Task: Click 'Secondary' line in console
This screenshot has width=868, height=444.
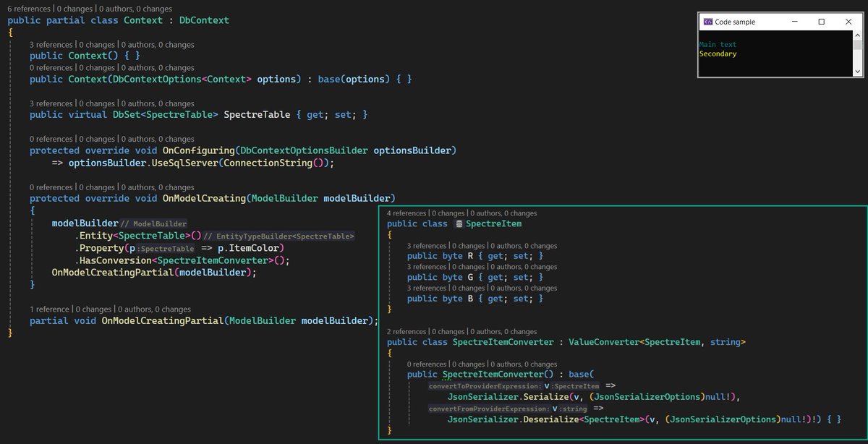Action: (718, 54)
